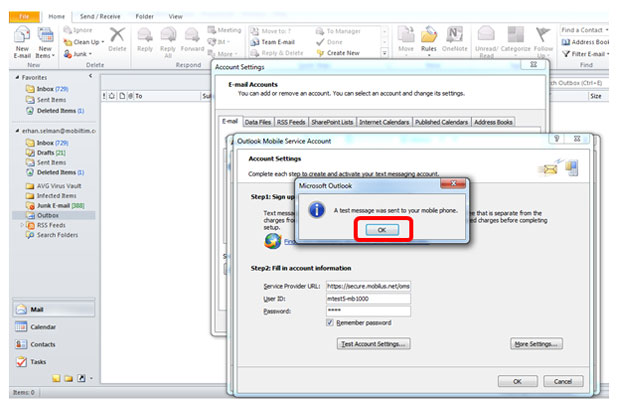Screen dimensions: 618x410
Task: Open the Contacts view
Action: pos(54,344)
